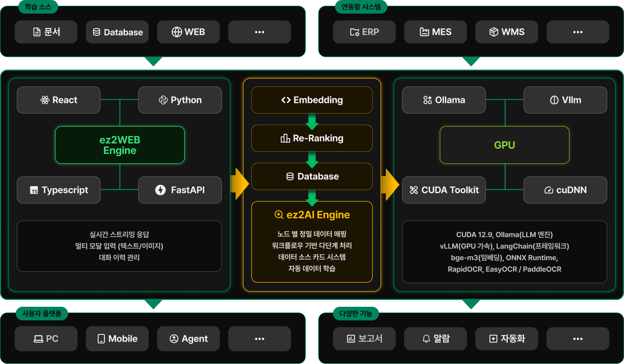Select the MES system button
The image size is (624, 364).
coord(435,32)
